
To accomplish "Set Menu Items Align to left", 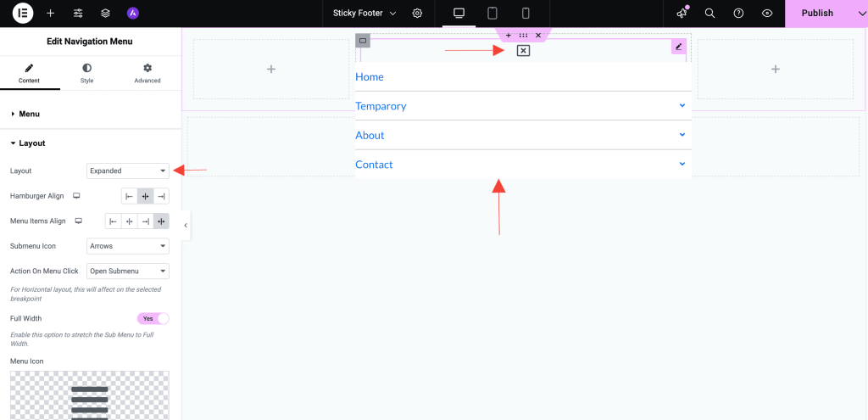I will click(114, 221).
